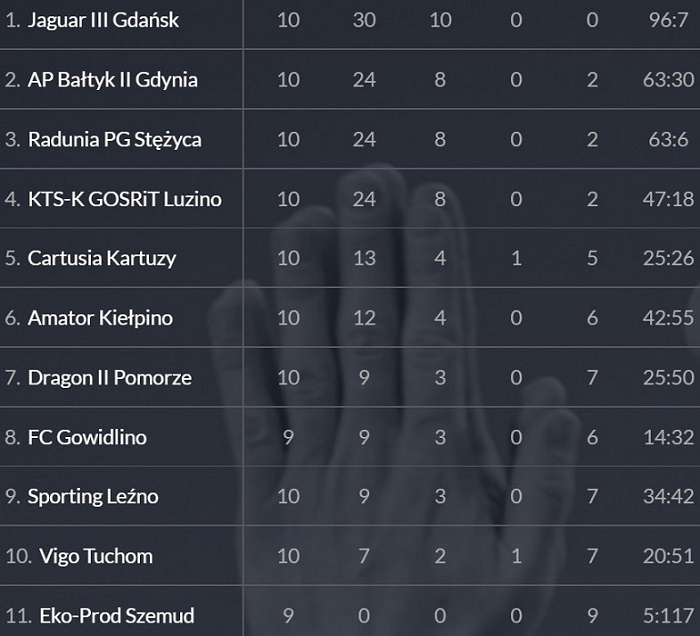Click Vigo Tuchom team name
Viewport: 700px width, 636px height.
click(x=96, y=557)
